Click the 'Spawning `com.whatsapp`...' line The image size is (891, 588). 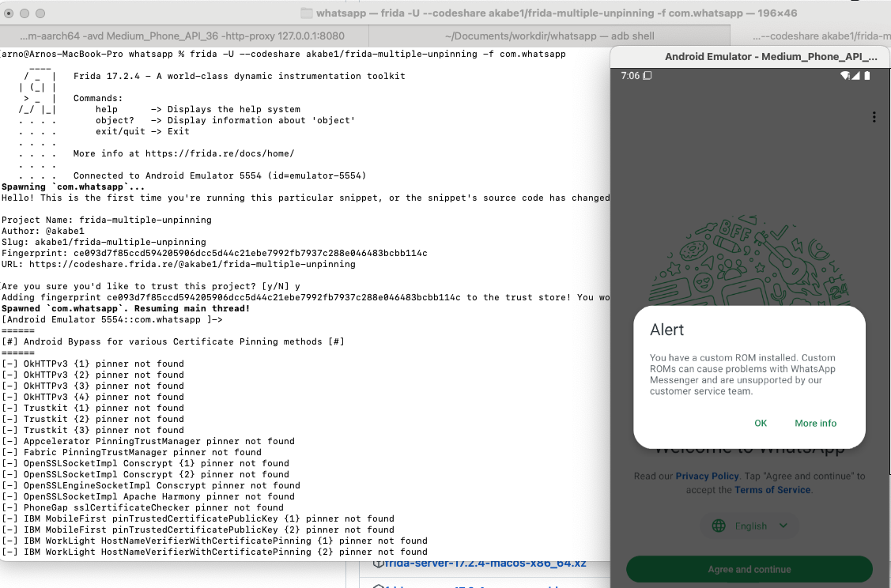coord(74,187)
